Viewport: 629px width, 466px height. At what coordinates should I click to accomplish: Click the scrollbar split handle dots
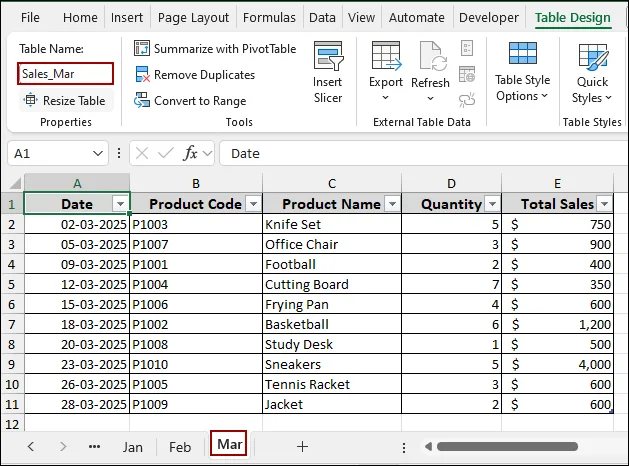[404, 447]
